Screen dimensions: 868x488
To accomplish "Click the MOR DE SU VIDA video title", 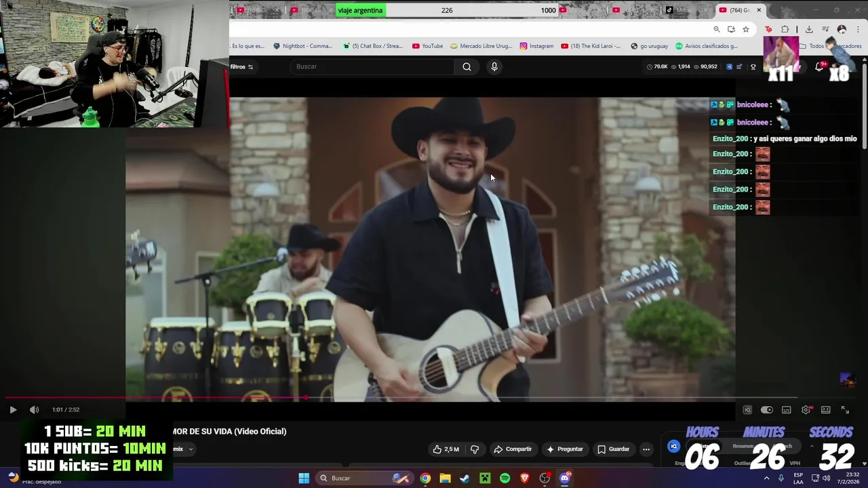I will click(230, 431).
